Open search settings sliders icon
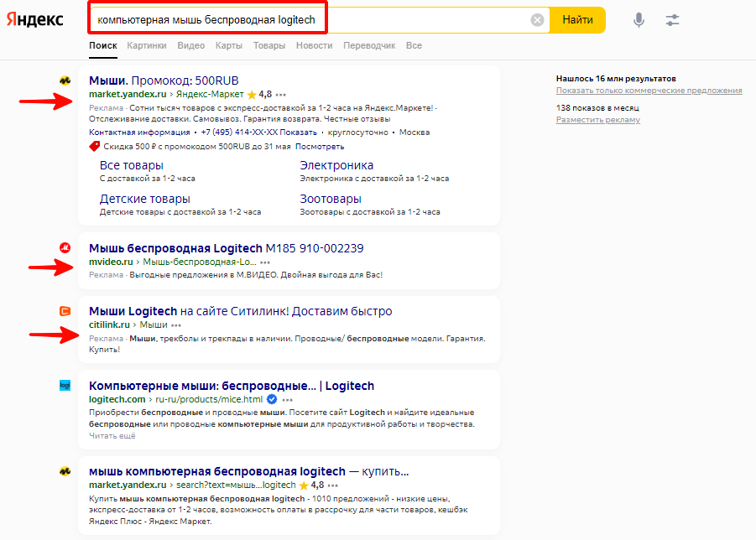This screenshot has height=540, width=756. (672, 20)
